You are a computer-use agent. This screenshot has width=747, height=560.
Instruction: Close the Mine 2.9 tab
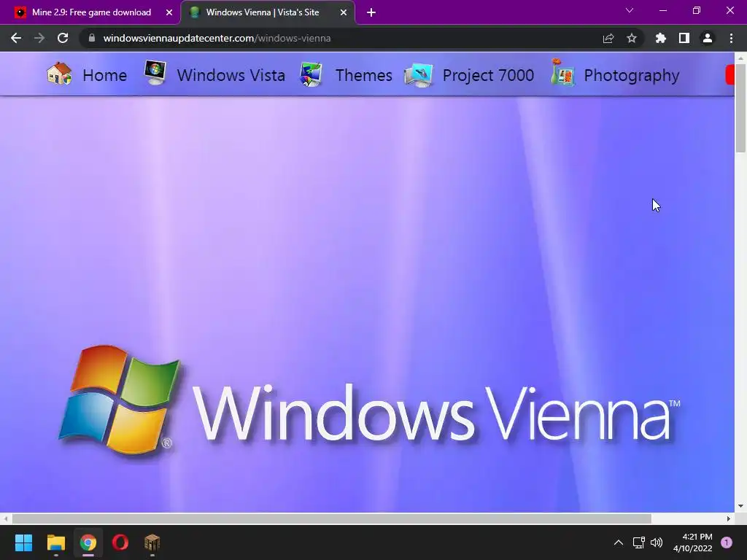pos(169,13)
